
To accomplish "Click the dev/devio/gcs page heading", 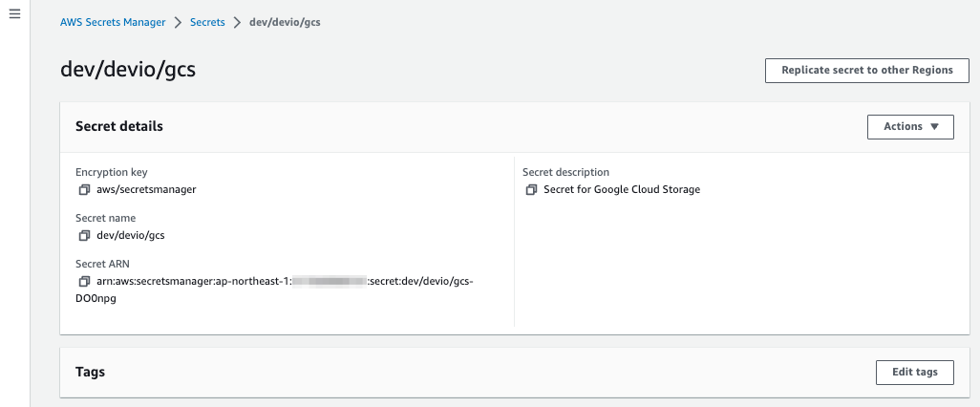I will (x=128, y=70).
